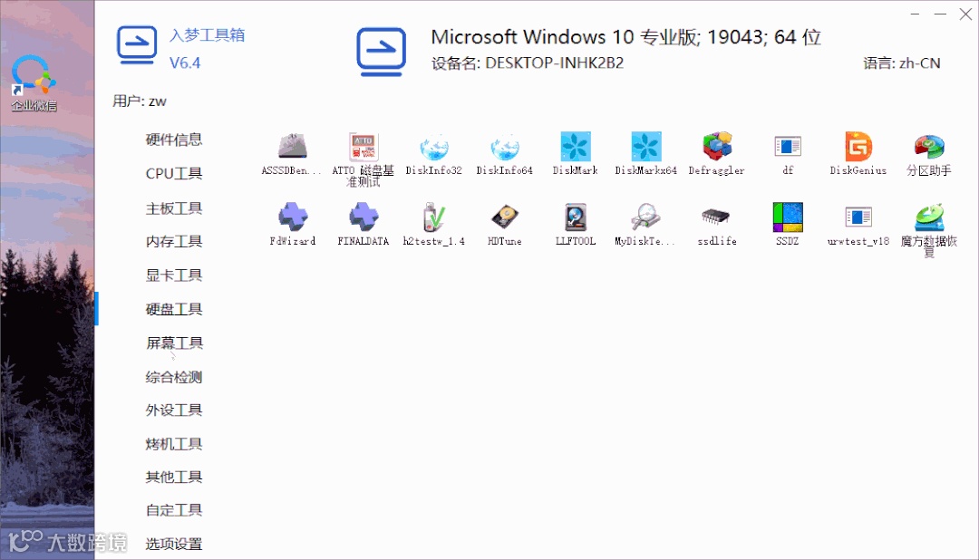Switch to 主板工具 section

click(x=173, y=208)
